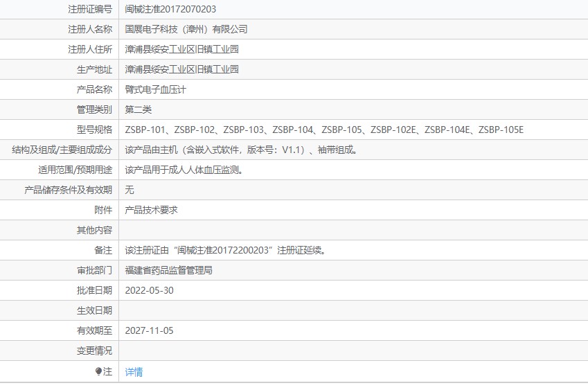Click the 备注 remark about 闽械注准20172200203

(225, 250)
